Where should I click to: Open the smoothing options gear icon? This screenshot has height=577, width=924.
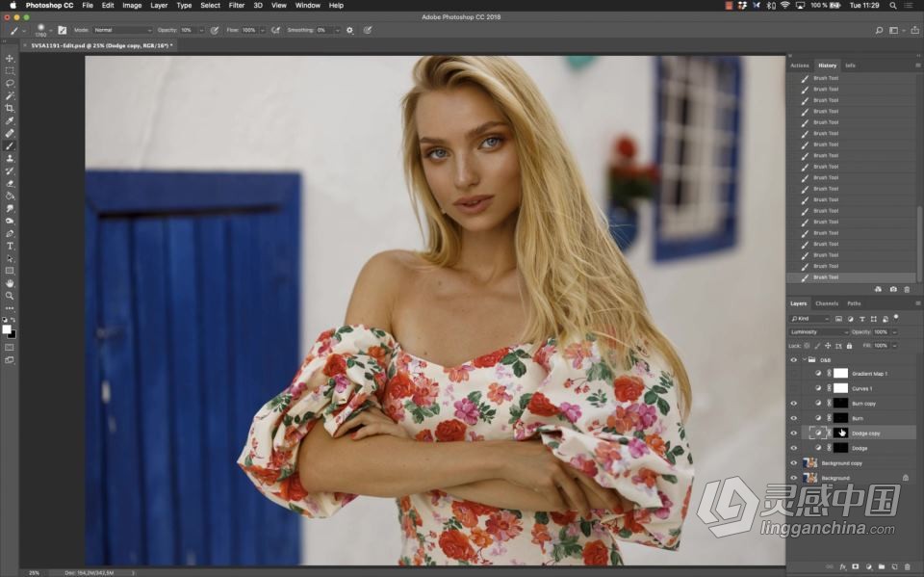pos(350,30)
